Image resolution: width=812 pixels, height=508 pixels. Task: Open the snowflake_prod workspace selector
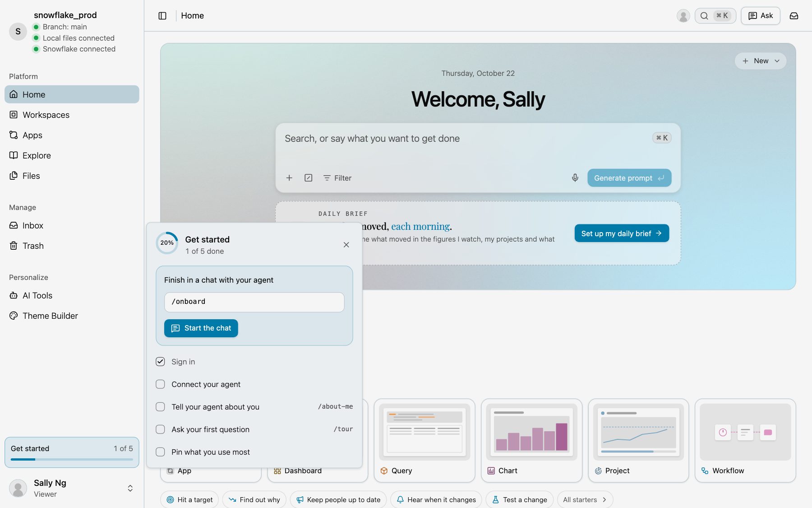click(72, 32)
